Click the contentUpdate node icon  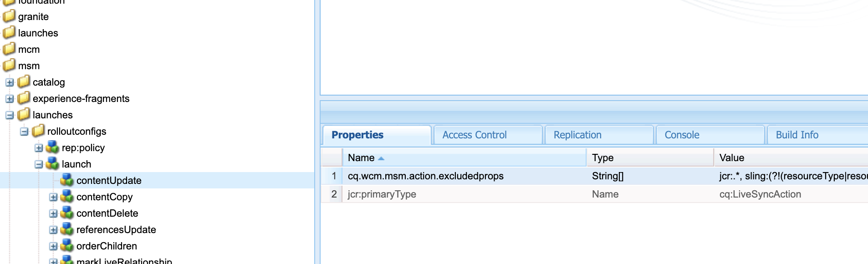coord(67,180)
